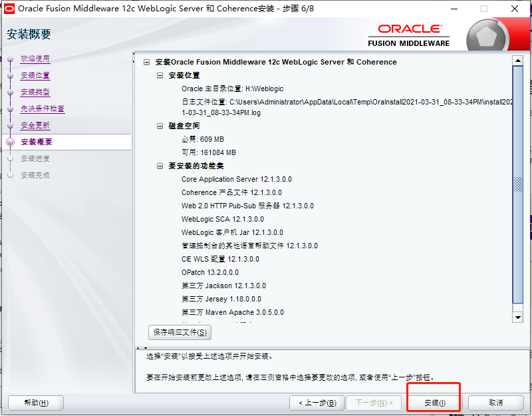Select WebLogic SCA 12.1.3.0.0 row
Viewport: 532px width, 416px height.
223,219
